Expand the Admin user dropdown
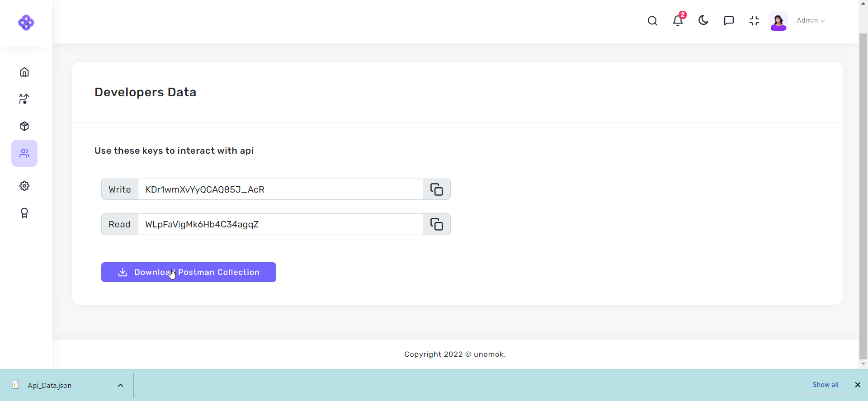The height and width of the screenshot is (401, 868). 810,21
